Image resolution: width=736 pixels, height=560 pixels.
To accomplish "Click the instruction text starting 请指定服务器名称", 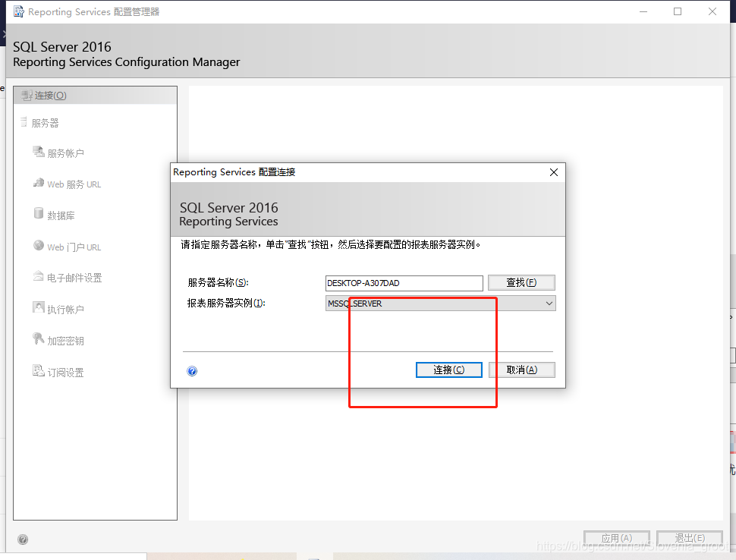I will (x=331, y=244).
